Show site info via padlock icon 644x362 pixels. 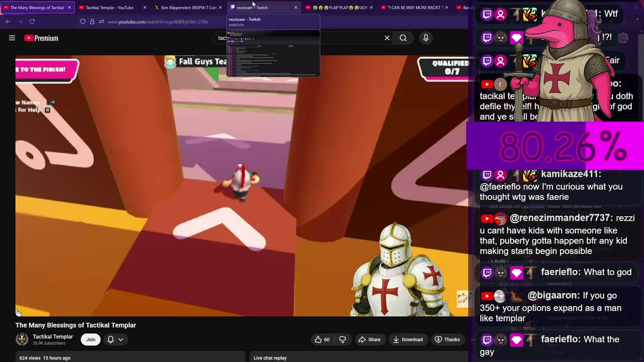click(x=92, y=22)
